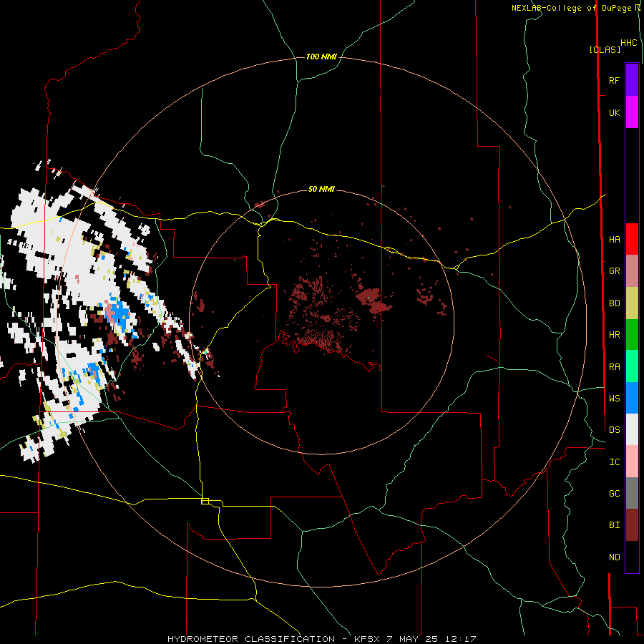Select the yellow BD big drops color block
Image resolution: width=644 pixels, height=644 pixels.
point(632,303)
